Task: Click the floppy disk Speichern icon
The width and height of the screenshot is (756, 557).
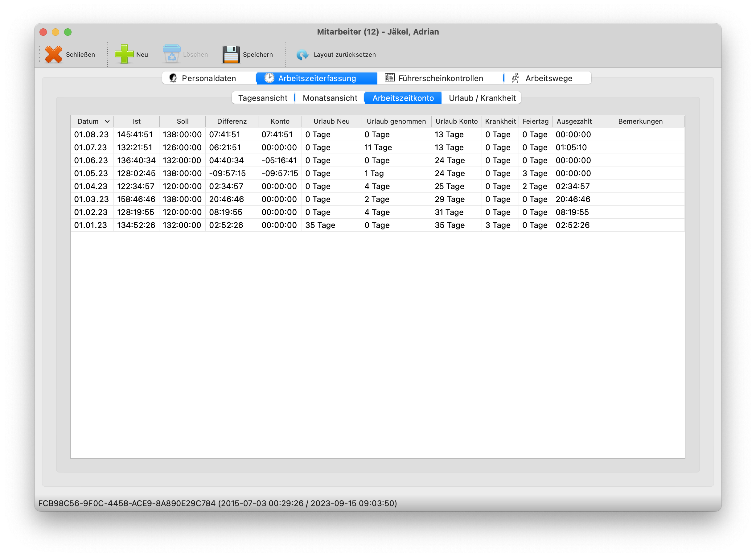Action: [x=231, y=54]
